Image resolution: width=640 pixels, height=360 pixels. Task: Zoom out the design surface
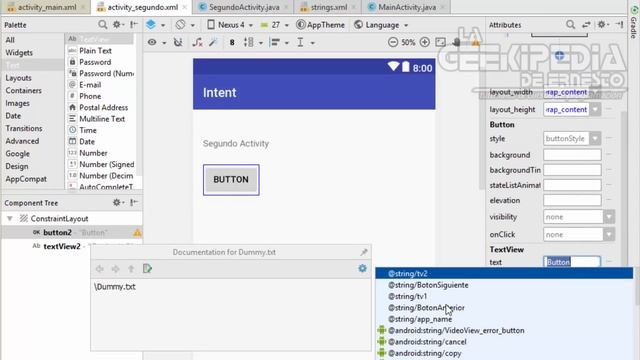(x=393, y=42)
